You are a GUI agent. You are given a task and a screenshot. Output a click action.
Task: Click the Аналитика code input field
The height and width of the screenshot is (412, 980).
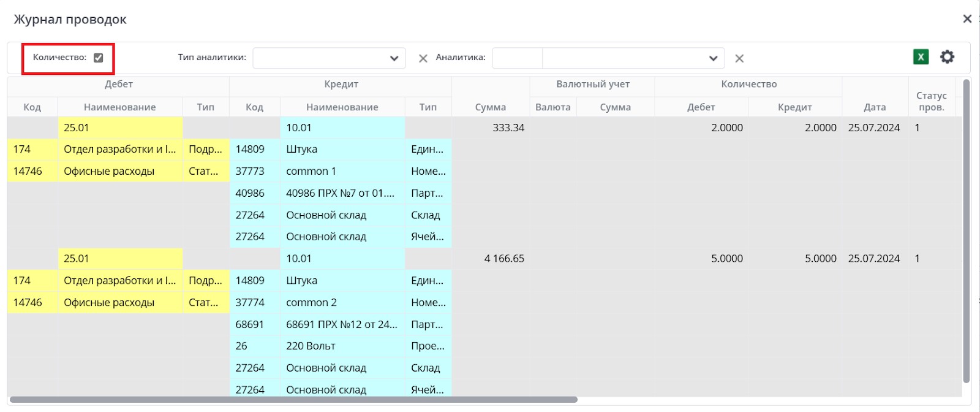pyautogui.click(x=517, y=58)
